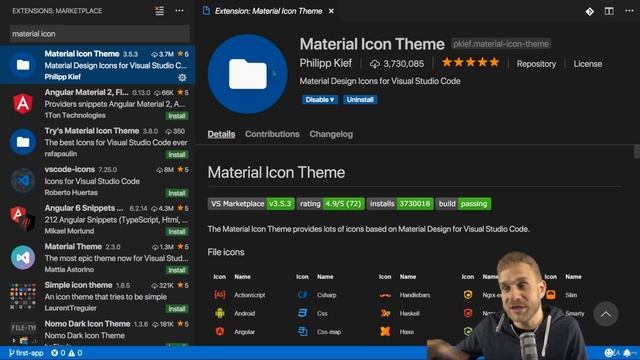Click the rating 4.9/5 badge
Image resolution: width=640 pixels, height=360 pixels.
(x=331, y=204)
